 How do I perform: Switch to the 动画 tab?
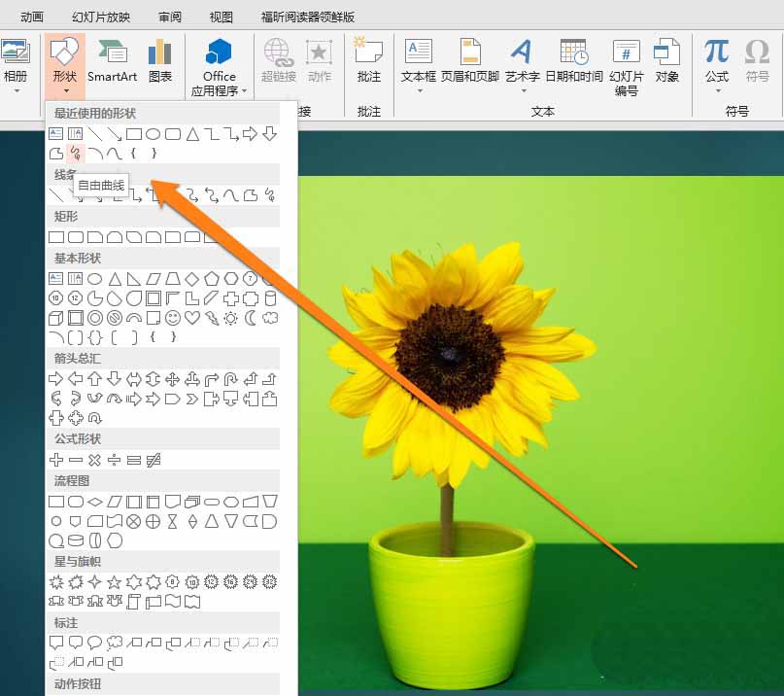tap(32, 17)
